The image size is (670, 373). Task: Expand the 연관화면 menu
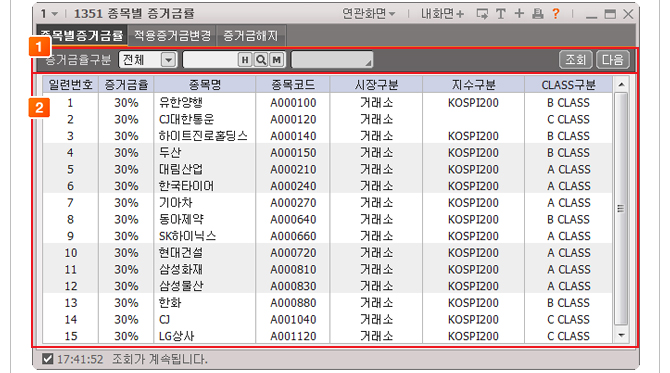pos(369,14)
